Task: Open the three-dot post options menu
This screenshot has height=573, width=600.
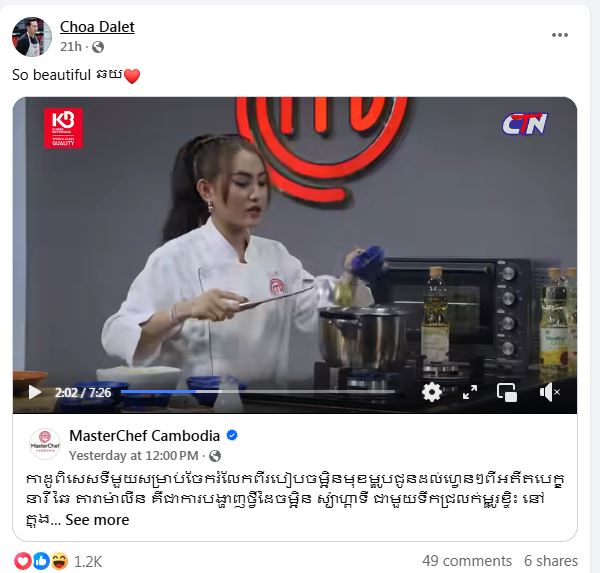Action: 559,35
